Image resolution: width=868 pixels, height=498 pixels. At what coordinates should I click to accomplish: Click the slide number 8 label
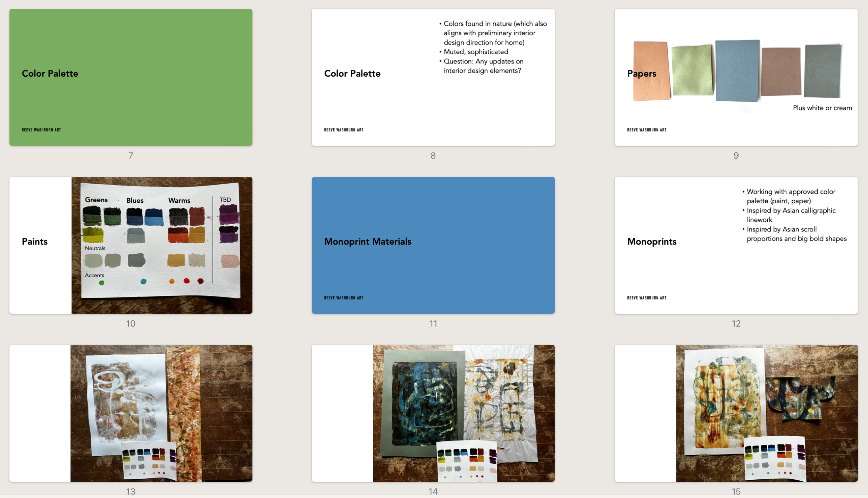(433, 155)
